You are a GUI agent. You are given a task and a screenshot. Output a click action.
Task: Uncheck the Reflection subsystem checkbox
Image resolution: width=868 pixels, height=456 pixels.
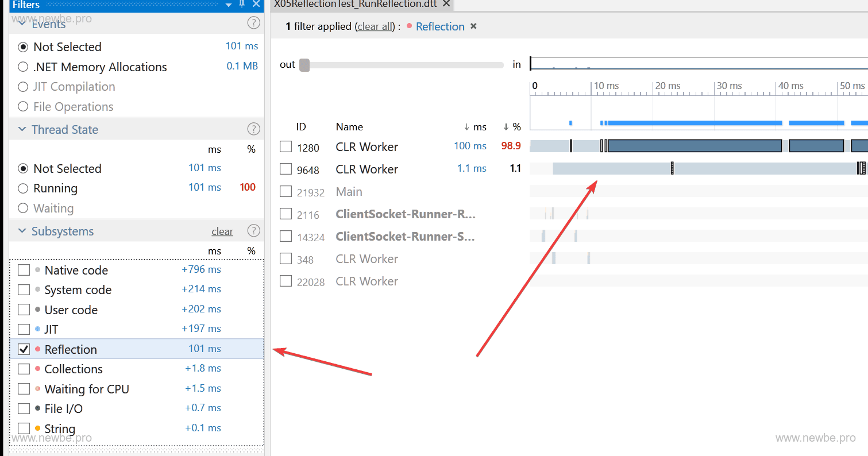tap(24, 349)
